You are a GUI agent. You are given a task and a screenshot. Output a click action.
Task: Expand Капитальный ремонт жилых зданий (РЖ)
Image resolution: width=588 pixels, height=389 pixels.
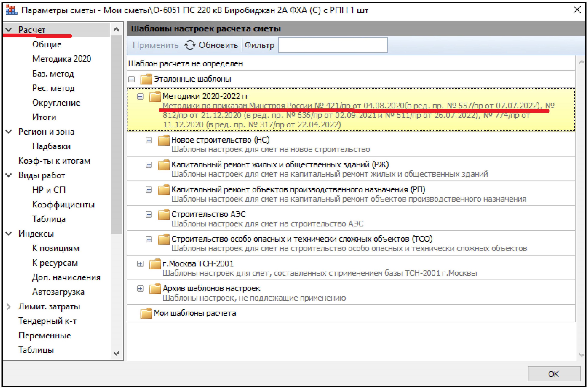[149, 165]
